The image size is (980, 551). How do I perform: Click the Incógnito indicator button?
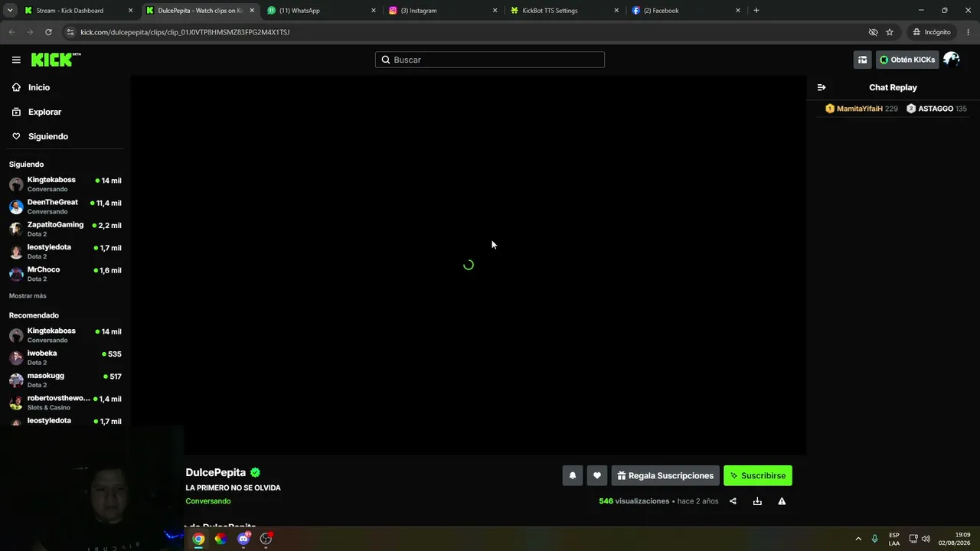(x=932, y=32)
